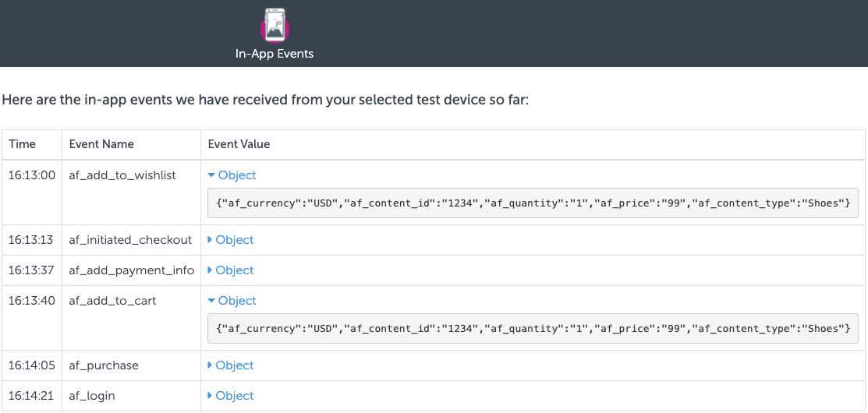Click the JSON payload under af_add_to_cart
Image resolution: width=868 pixels, height=413 pixels.
pyautogui.click(x=533, y=328)
